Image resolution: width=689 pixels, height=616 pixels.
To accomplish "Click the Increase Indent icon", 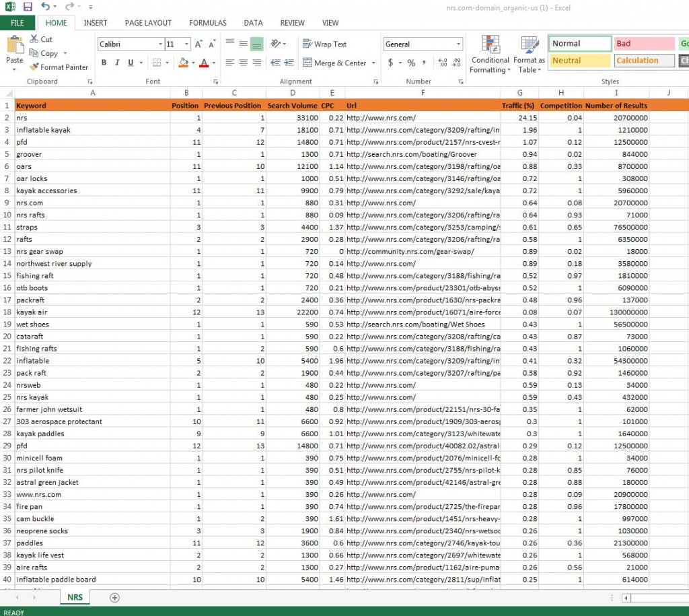I will [290, 63].
